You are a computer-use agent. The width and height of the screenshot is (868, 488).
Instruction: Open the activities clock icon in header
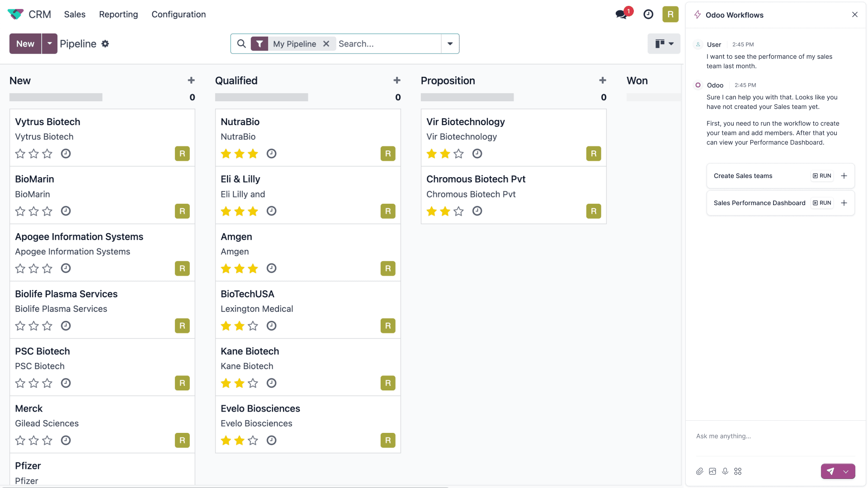[x=648, y=14]
